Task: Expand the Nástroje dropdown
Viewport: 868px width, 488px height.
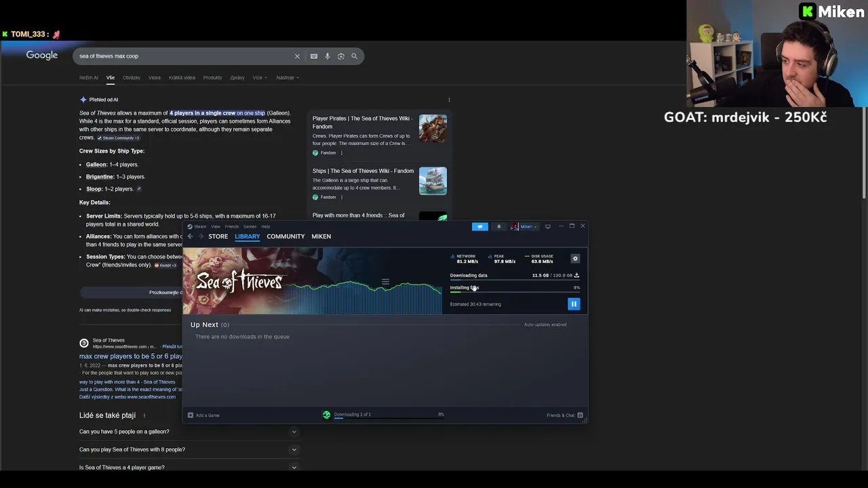Action: [x=288, y=78]
